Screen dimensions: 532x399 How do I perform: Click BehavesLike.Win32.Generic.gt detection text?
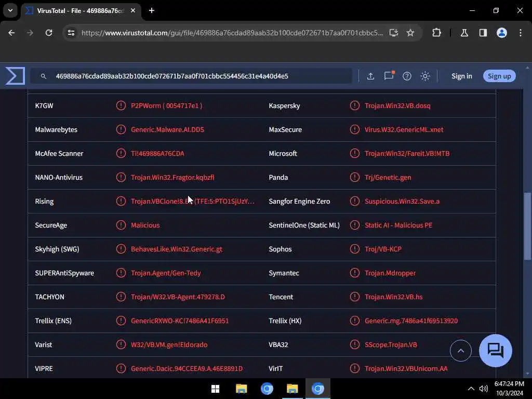(177, 249)
